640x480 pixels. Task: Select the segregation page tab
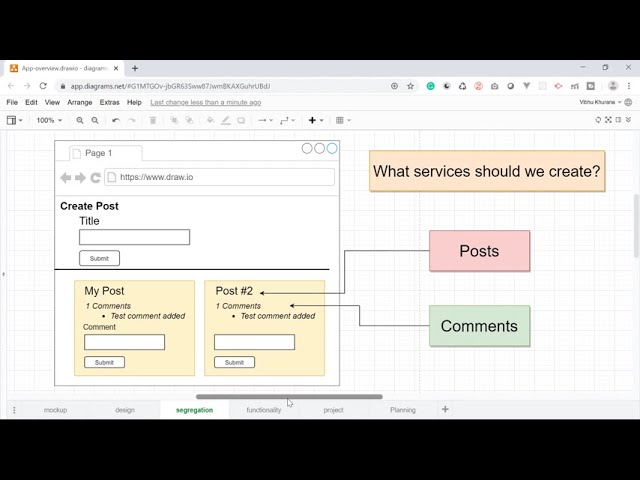coord(195,410)
